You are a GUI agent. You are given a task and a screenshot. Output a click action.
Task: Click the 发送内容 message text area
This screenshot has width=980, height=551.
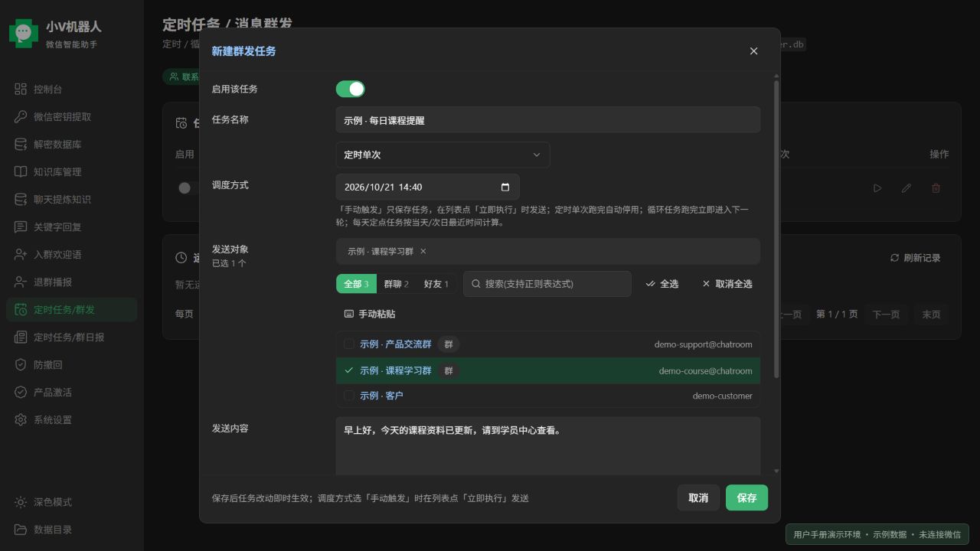(x=548, y=446)
